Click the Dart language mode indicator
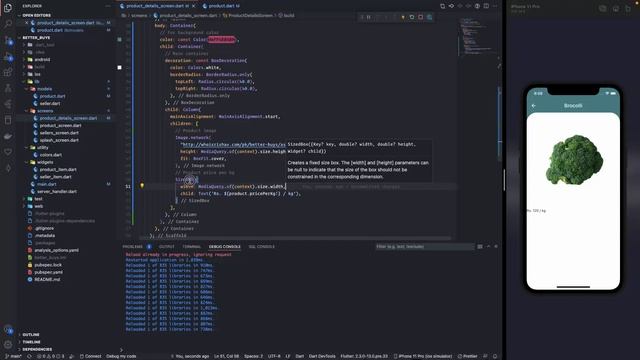This screenshot has height=360, width=640. [300, 356]
